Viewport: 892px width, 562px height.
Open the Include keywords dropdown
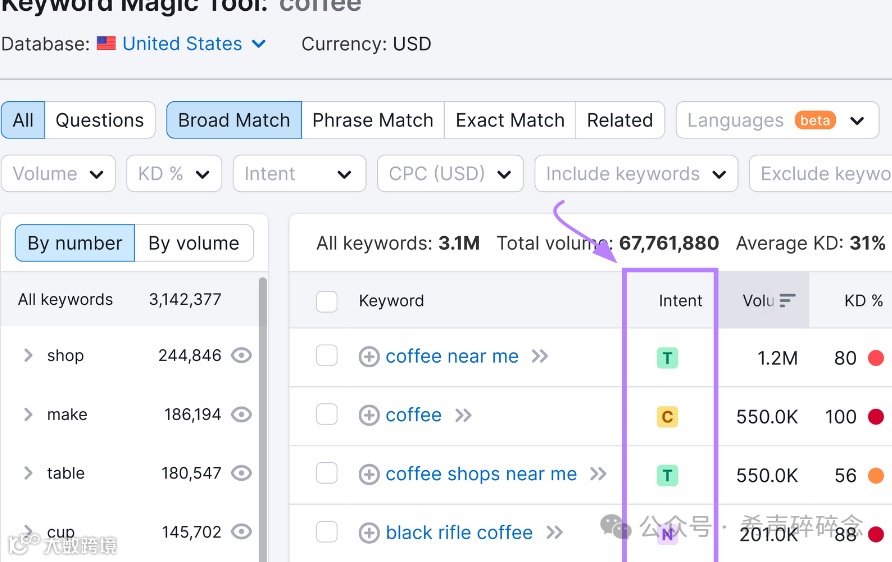636,174
